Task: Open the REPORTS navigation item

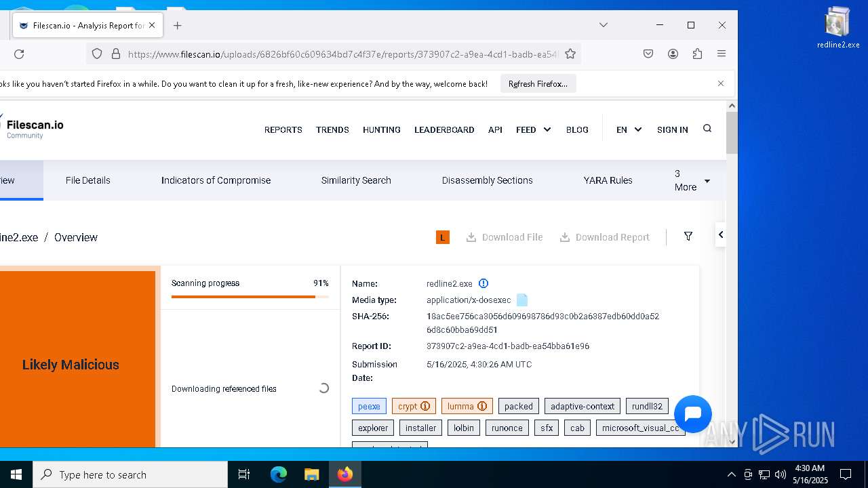Action: coord(283,129)
